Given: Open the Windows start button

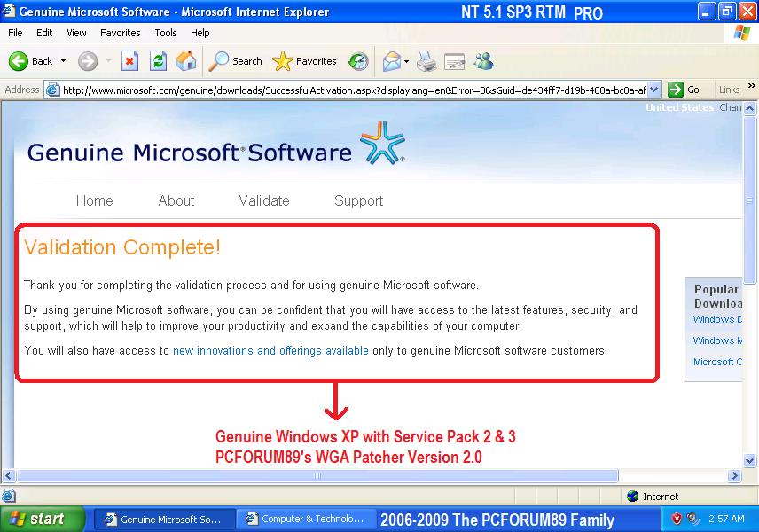Looking at the screenshot, I should point(41,519).
